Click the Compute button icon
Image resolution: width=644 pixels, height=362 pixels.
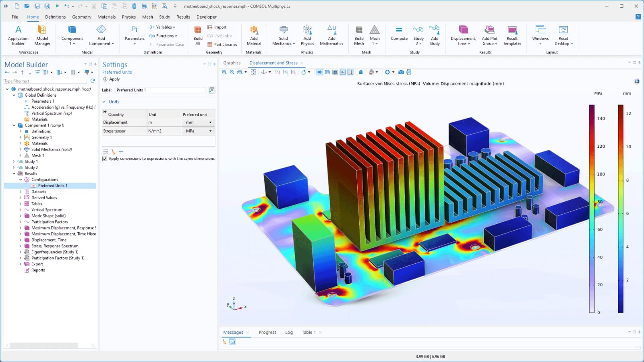[399, 30]
